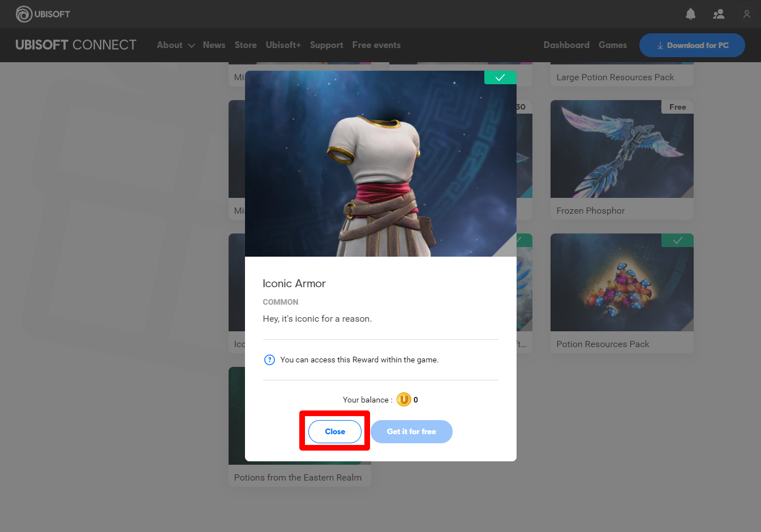Click the COMMON rarity label
This screenshot has width=761, height=532.
281,302
